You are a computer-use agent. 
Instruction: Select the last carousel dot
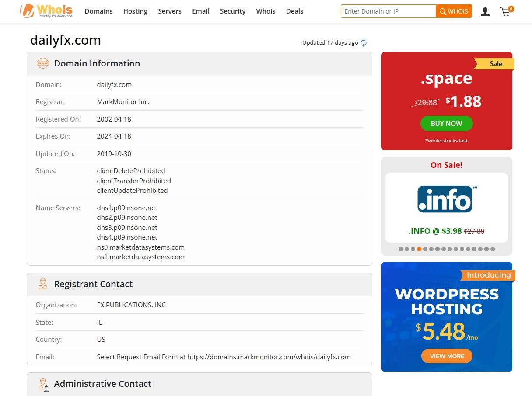coord(493,249)
